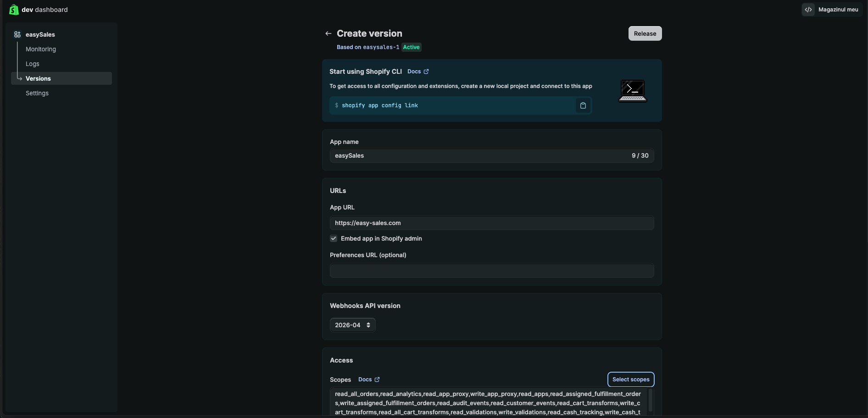Open the Shopify CLI Docs link
The width and height of the screenshot is (868, 418).
(418, 71)
